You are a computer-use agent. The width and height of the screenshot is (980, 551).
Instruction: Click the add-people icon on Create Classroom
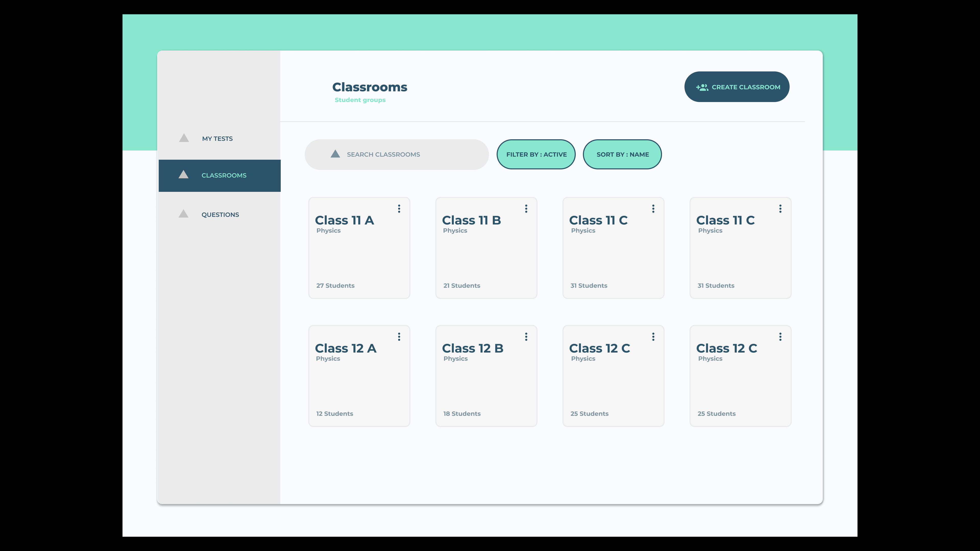[x=702, y=87]
